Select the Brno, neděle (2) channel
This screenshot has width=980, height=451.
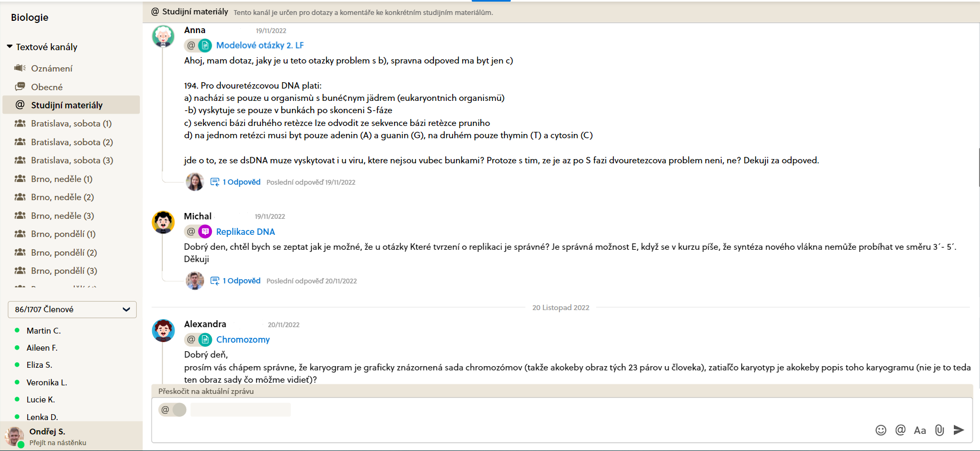[62, 197]
